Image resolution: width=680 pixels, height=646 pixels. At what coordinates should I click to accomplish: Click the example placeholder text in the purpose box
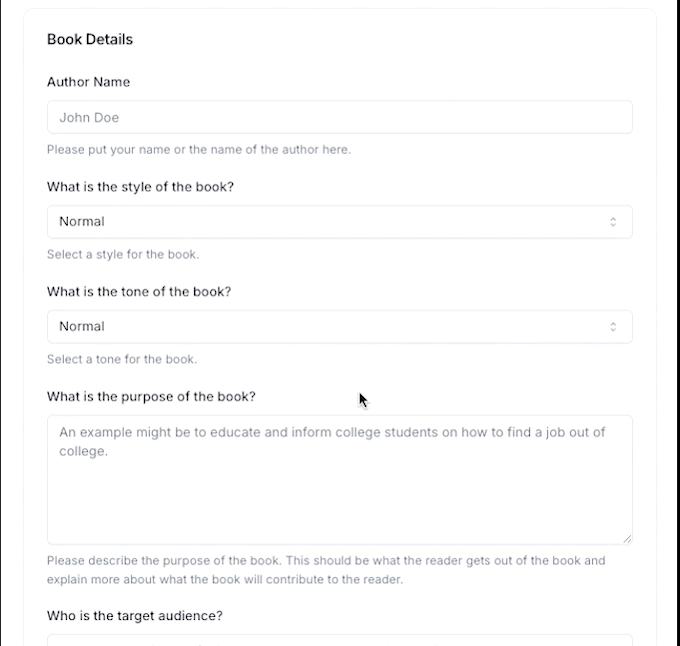[332, 441]
